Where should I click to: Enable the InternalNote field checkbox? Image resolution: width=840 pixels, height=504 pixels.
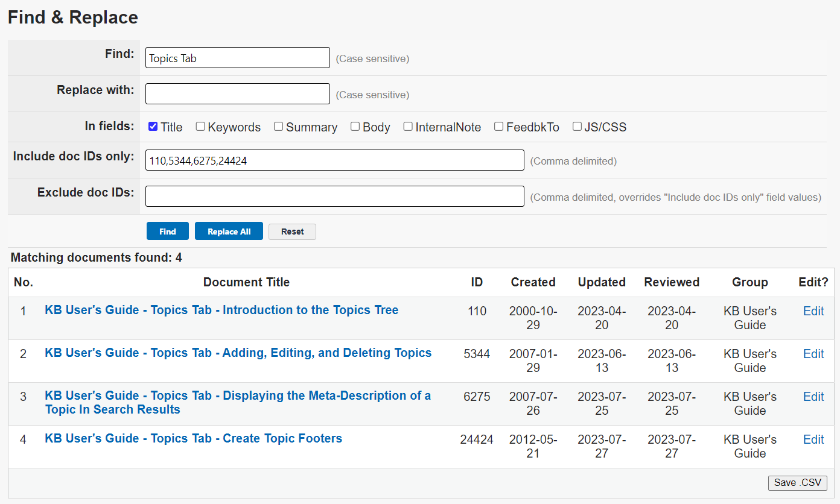click(408, 127)
